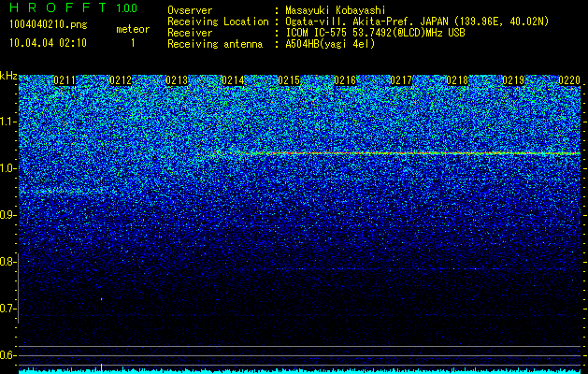Click the 1.1 frequency axis label
This screenshot has width=588, height=374.
point(8,122)
